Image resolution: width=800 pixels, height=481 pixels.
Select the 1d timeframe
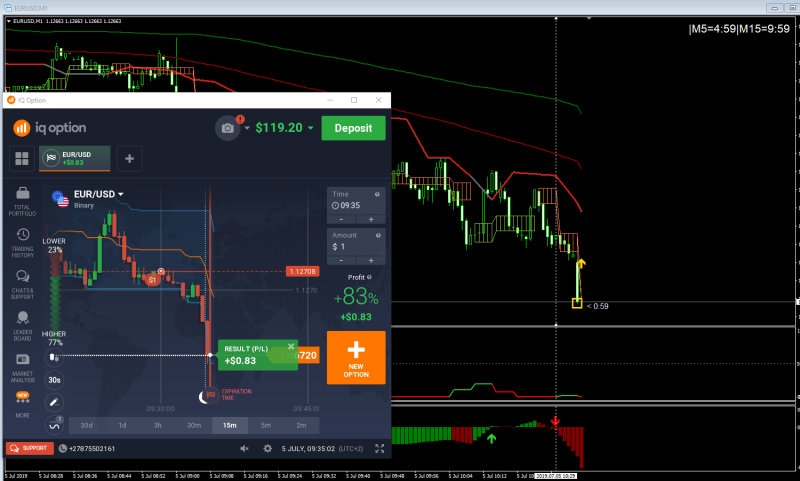point(122,425)
